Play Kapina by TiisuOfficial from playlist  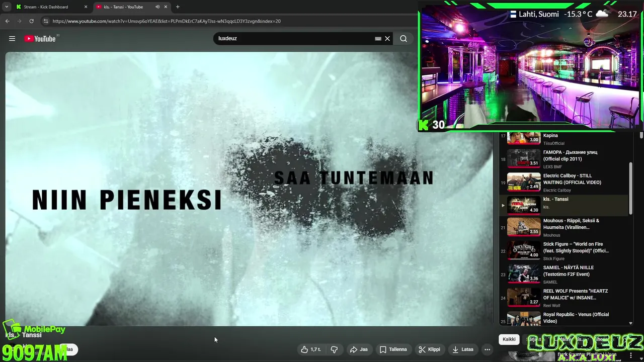click(x=563, y=138)
